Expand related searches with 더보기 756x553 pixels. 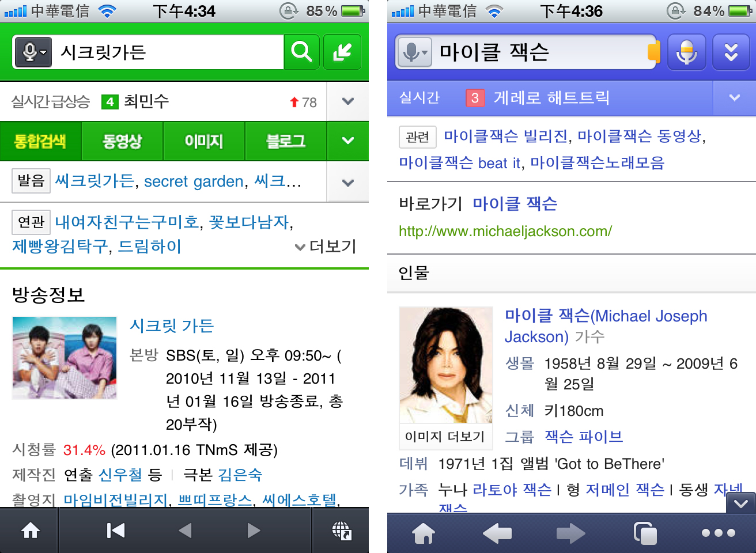[326, 247]
